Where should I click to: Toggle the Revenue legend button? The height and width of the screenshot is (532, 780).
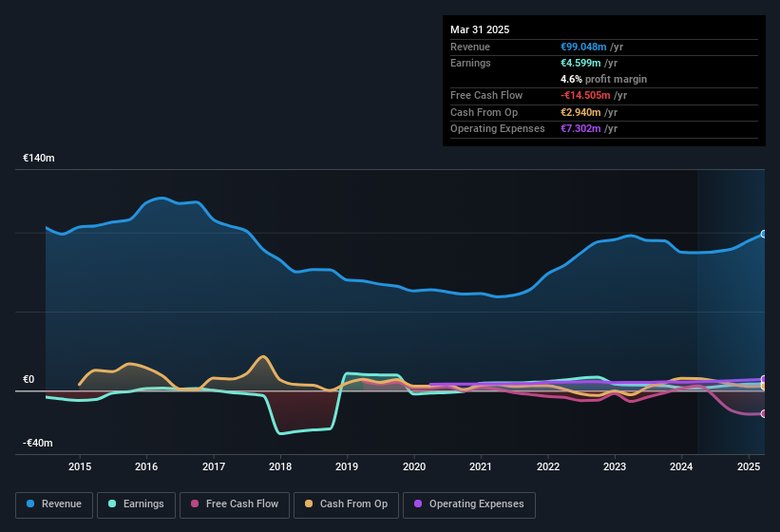[x=54, y=504]
